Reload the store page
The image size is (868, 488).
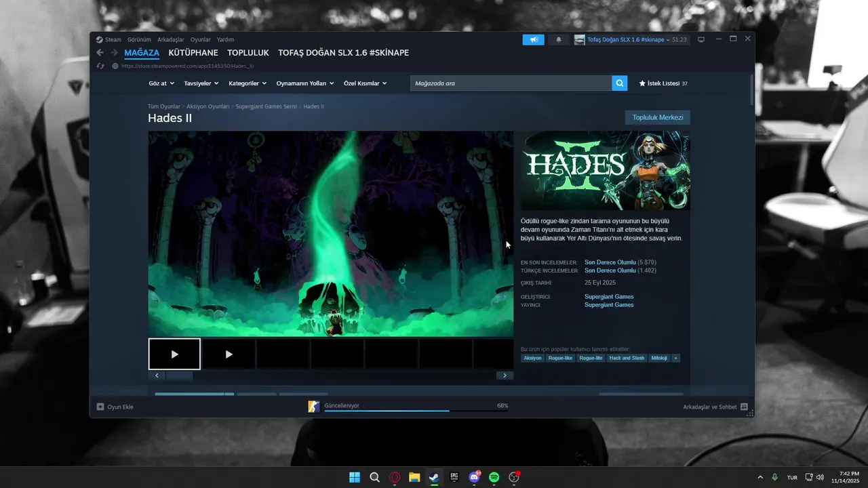tap(100, 66)
